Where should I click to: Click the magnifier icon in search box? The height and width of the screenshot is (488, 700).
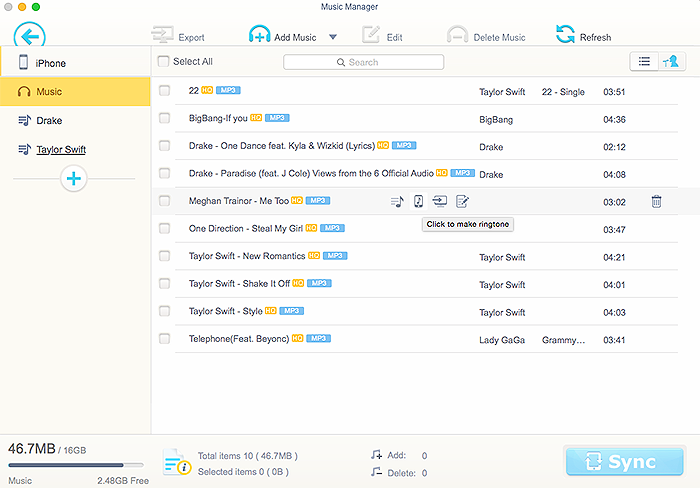tap(341, 63)
